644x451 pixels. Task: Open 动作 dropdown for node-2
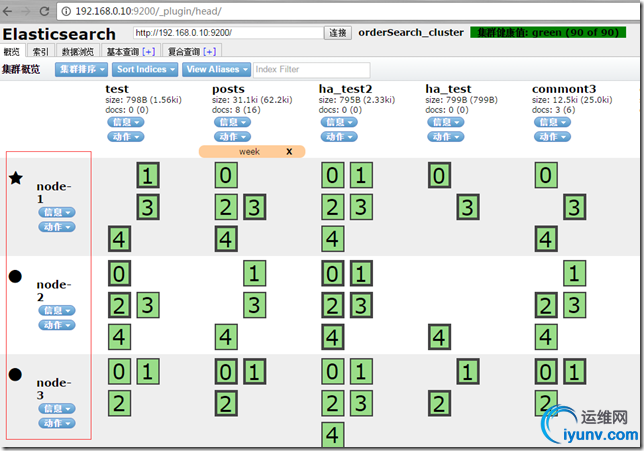(57, 325)
